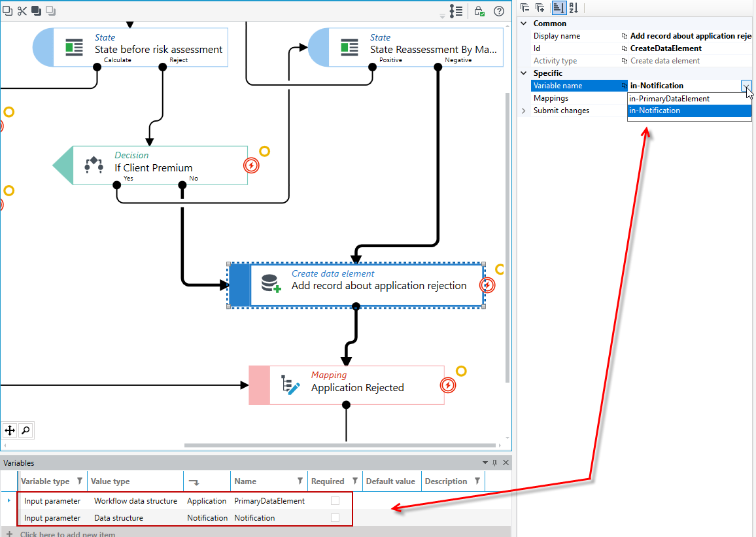Select the State before risk assessment node
756x537 pixels.
pos(130,47)
